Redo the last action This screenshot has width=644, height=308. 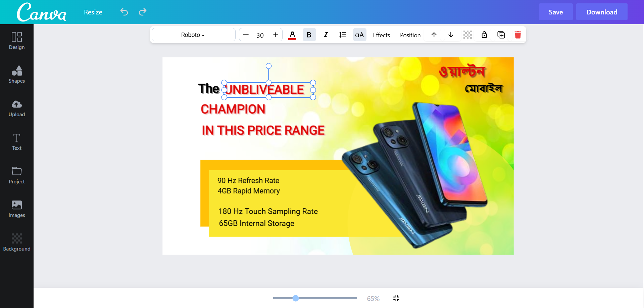(x=143, y=12)
